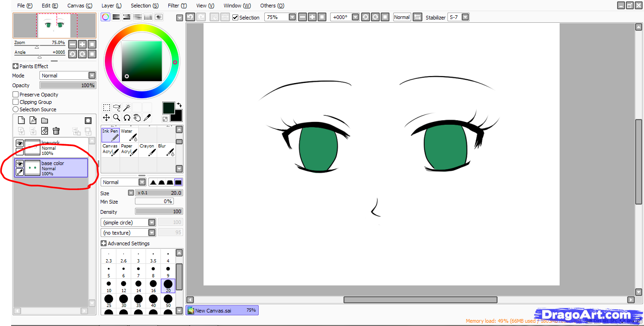Enable the Preserve Opacity checkbox
644x326 pixels.
pyautogui.click(x=16, y=95)
